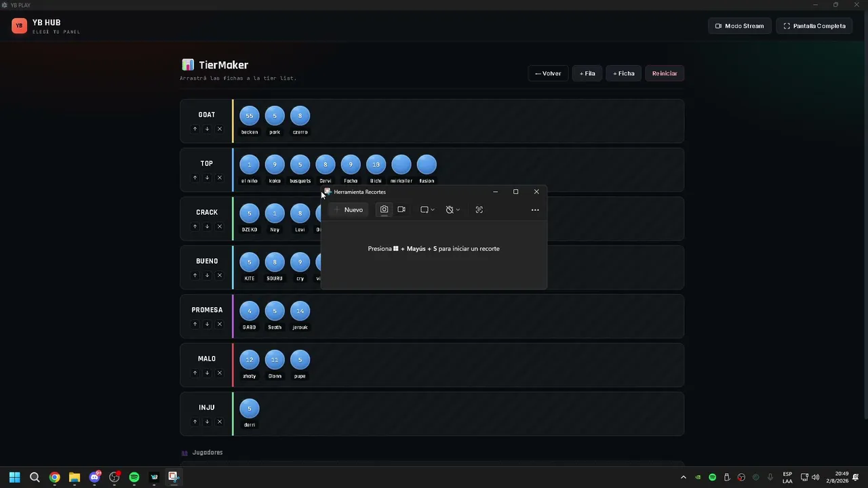Image resolution: width=868 pixels, height=488 pixels.
Task: Add a new token with + Ficha
Action: [624, 73]
